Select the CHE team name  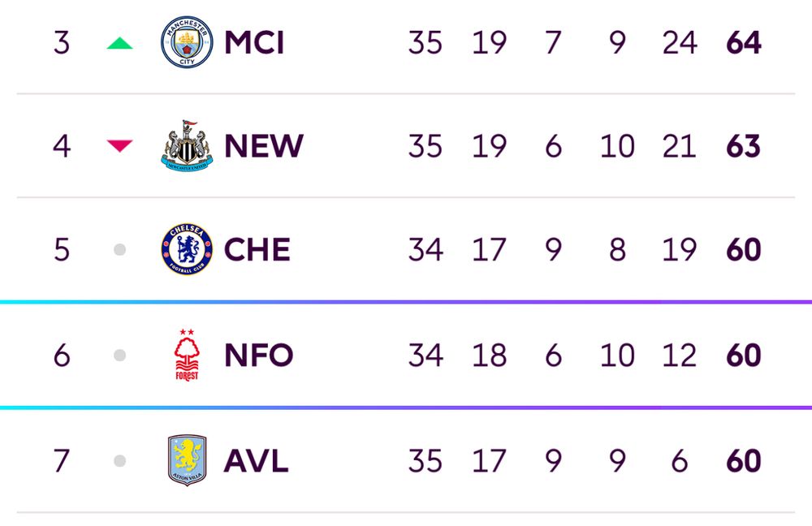click(x=257, y=249)
